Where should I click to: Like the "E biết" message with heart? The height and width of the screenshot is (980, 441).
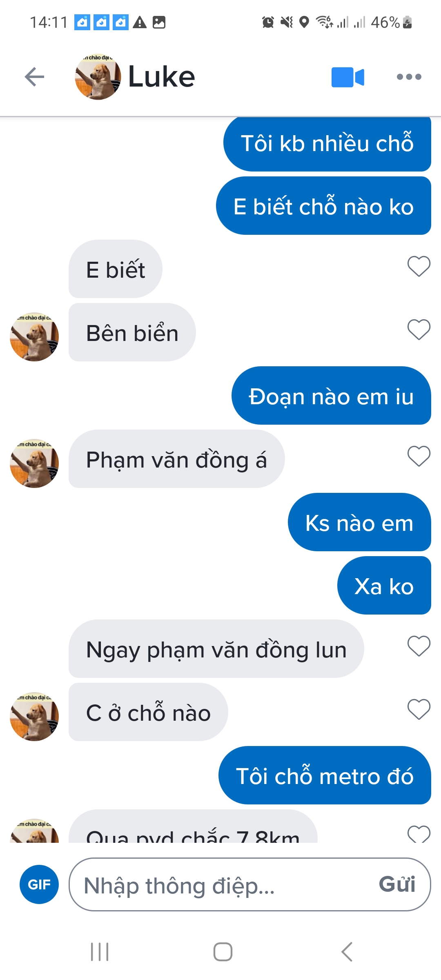pos(419,266)
